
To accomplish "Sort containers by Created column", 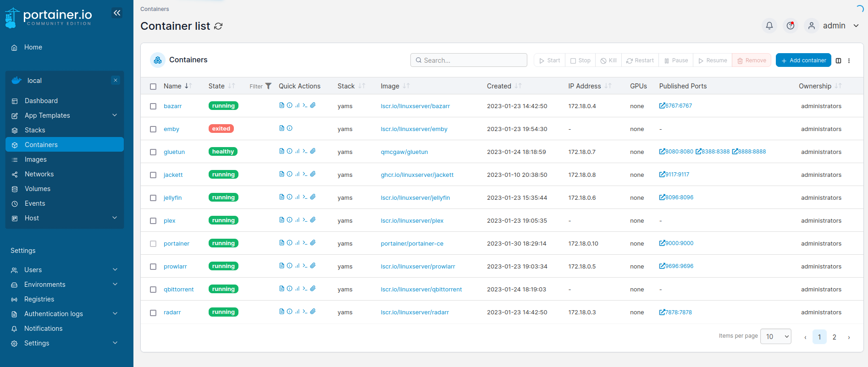I will [518, 86].
